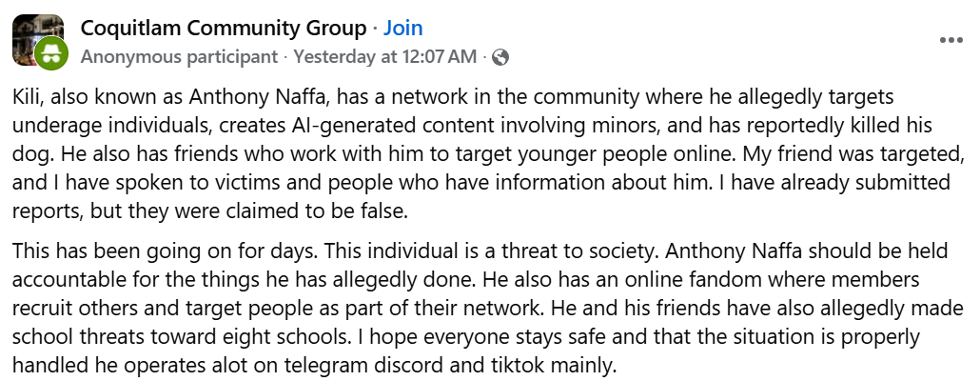The width and height of the screenshot is (980, 381).
Task: Click the Anonymous participant author label
Action: [x=180, y=57]
